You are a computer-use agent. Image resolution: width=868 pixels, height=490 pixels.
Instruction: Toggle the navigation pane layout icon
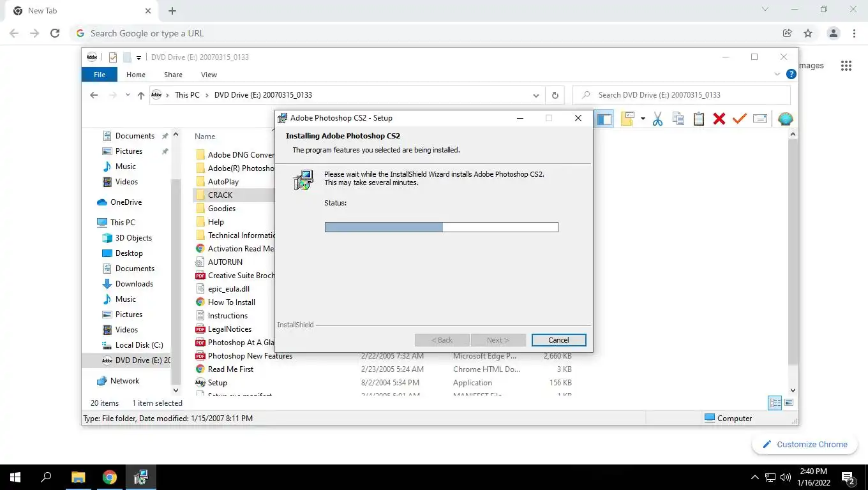click(604, 119)
